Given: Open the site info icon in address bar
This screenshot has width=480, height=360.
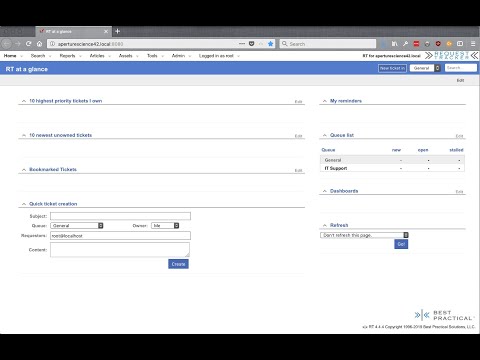Looking at the screenshot, I should (x=52, y=44).
